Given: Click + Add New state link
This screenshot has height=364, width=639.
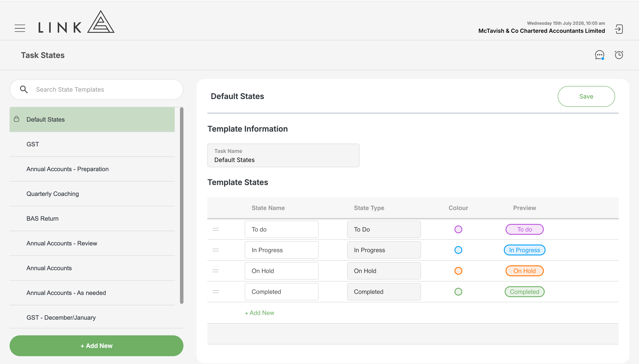Looking at the screenshot, I should [260, 313].
